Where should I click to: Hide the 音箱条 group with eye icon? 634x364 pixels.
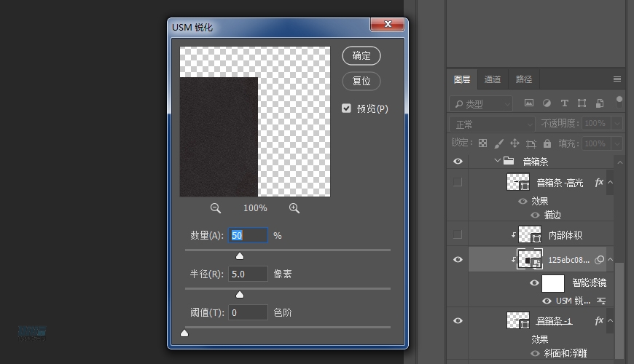coord(458,162)
